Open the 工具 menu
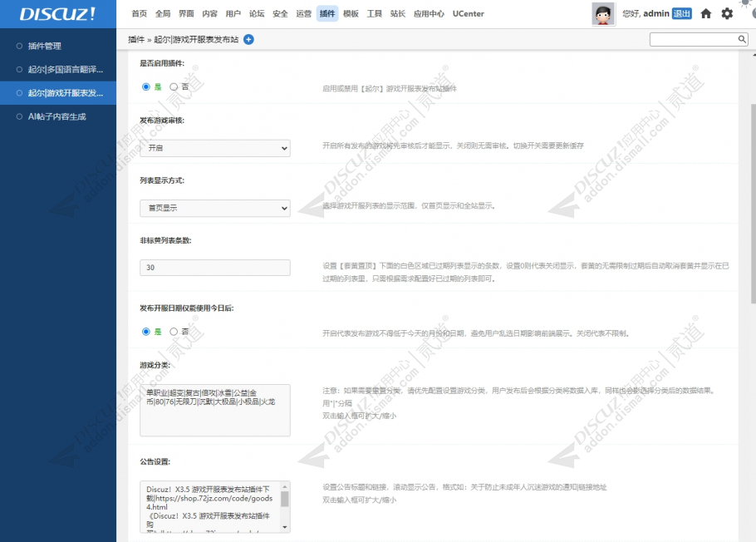Image resolution: width=756 pixels, height=542 pixels. (374, 13)
